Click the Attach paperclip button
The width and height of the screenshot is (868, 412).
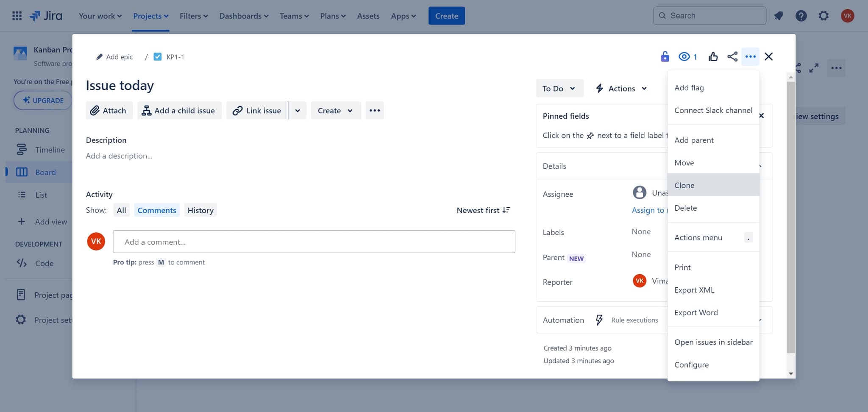[109, 110]
